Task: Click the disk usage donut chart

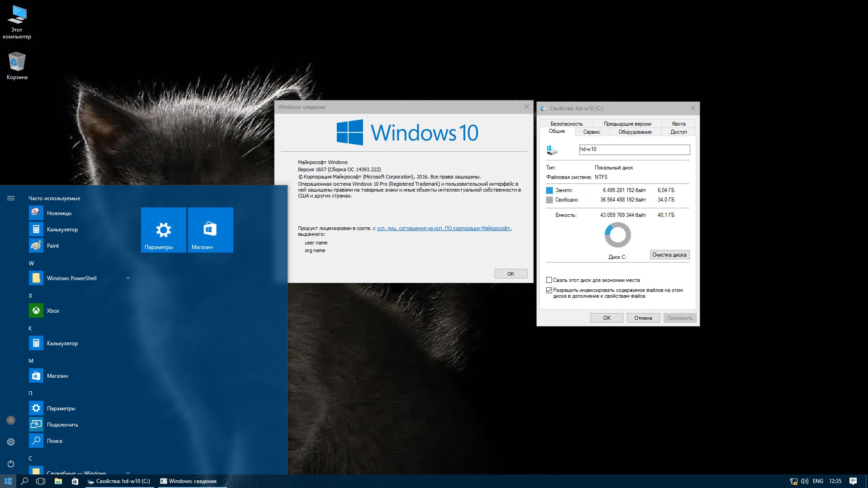Action: pyautogui.click(x=618, y=235)
